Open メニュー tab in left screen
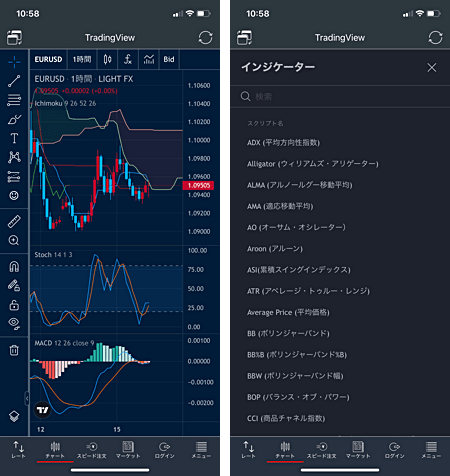450x476 pixels. tap(201, 450)
